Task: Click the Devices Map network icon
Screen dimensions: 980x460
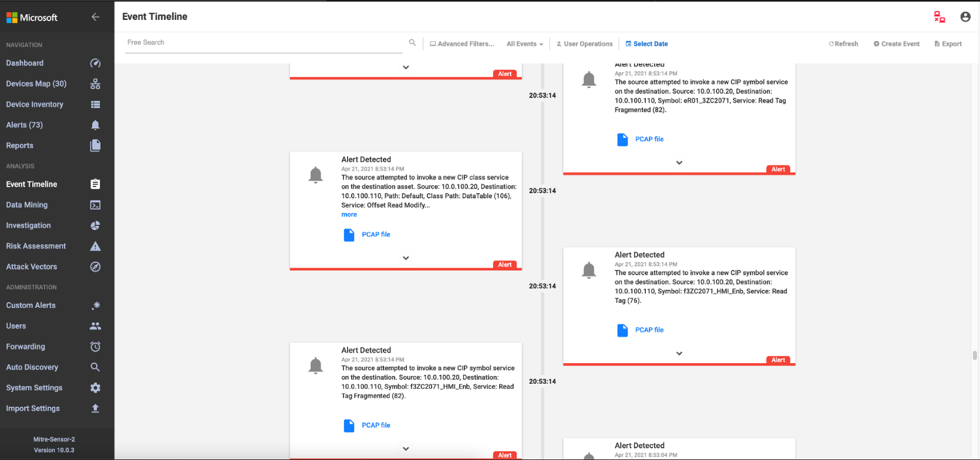Action: (95, 84)
